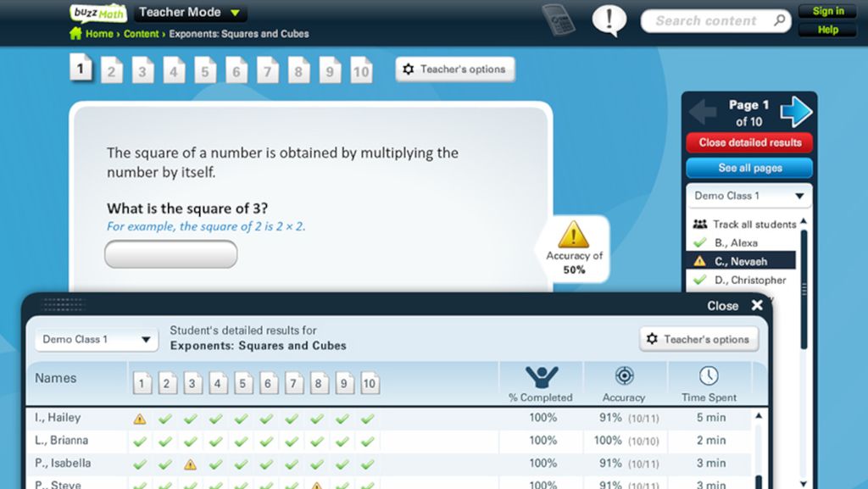This screenshot has width=868, height=489.
Task: Select the I., Hailey row name
Action: [x=58, y=418]
